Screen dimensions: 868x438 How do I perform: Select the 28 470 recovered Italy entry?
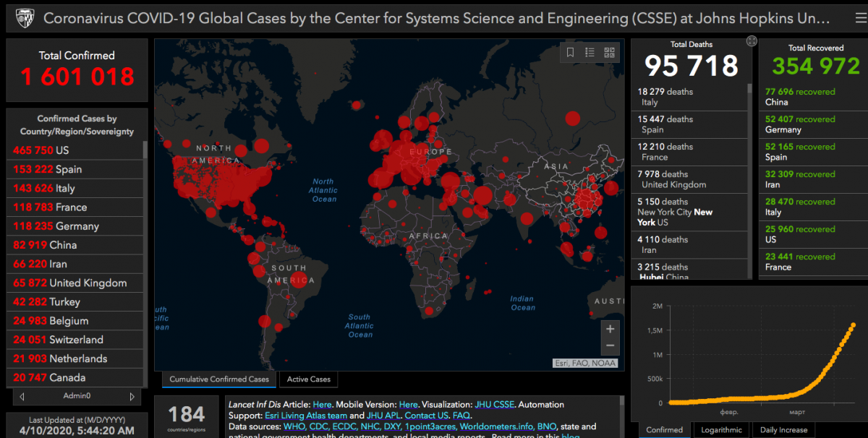(x=812, y=207)
